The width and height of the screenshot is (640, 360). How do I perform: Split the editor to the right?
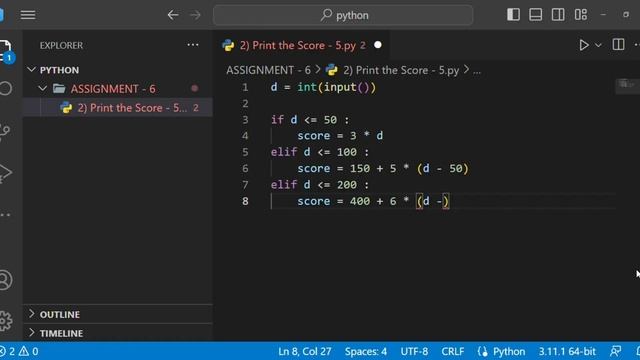pyautogui.click(x=618, y=44)
